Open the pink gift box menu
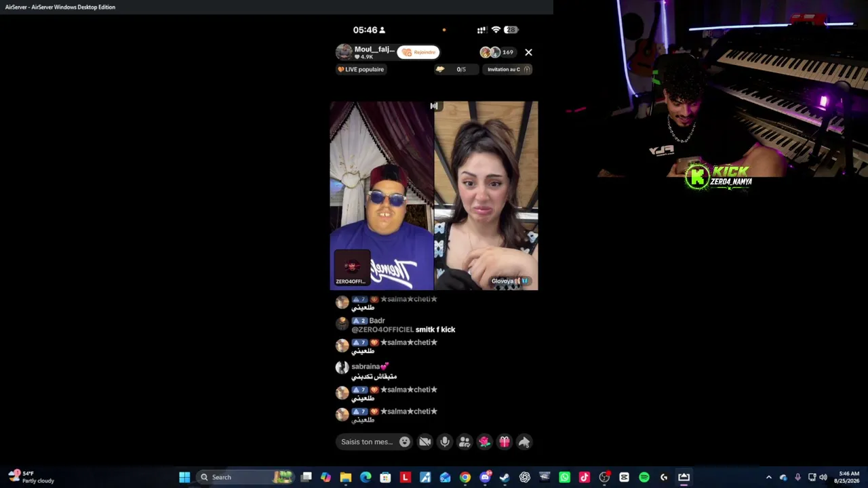Viewport: 868px width, 488px height. [x=505, y=442]
